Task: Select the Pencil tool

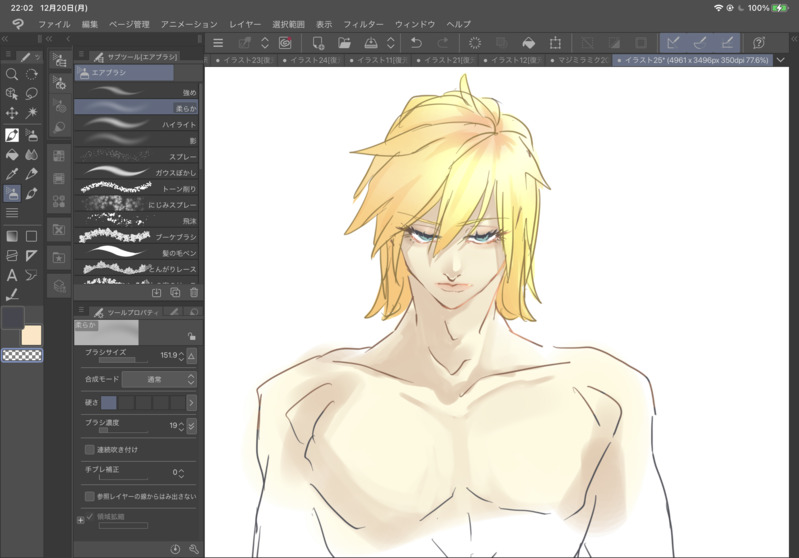Action: pos(32,174)
